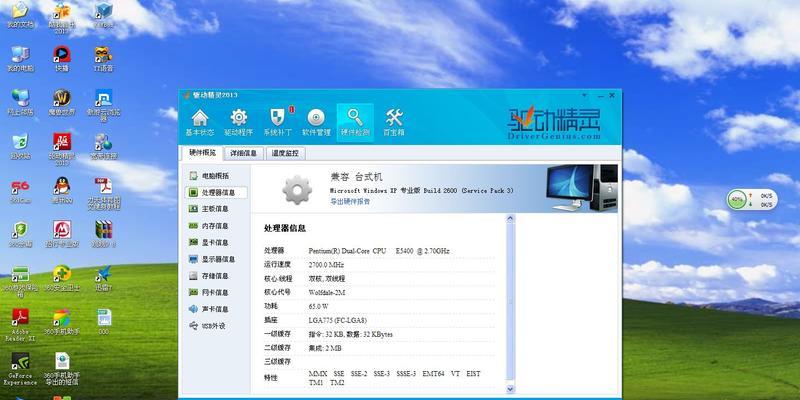
Task: Click the 导出硬件报告 link
Action: (x=350, y=202)
